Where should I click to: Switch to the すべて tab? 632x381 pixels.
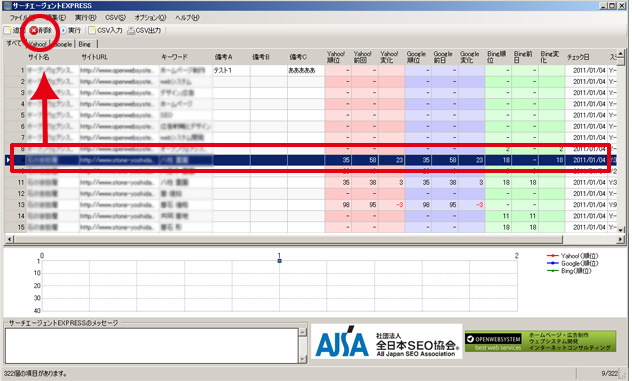click(13, 43)
